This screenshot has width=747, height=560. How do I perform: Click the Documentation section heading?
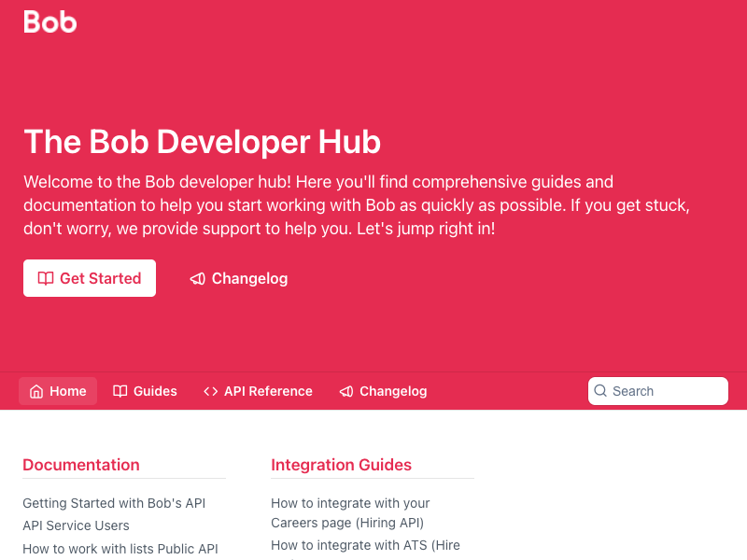[x=81, y=465]
